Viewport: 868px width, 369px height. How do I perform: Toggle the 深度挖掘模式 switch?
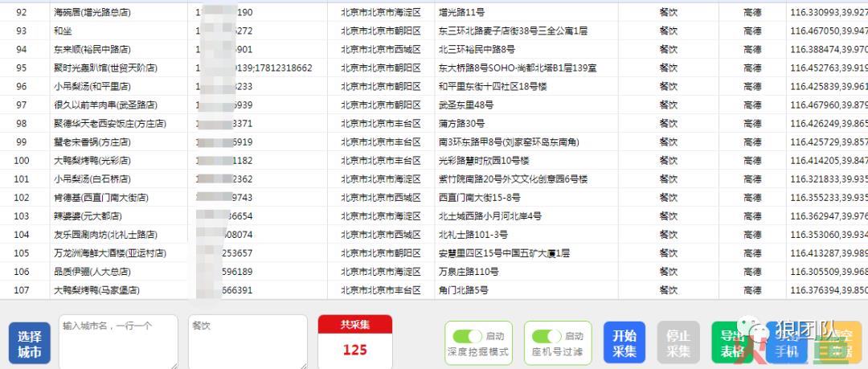pos(467,336)
